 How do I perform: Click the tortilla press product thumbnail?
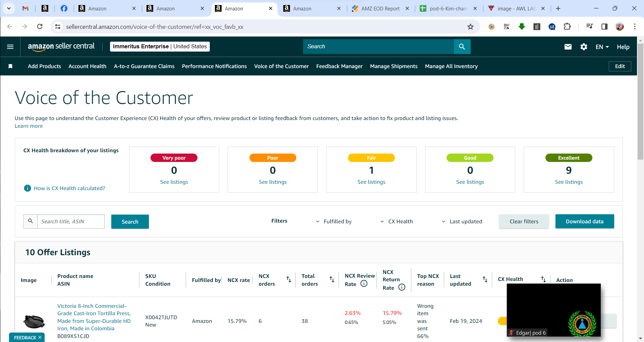point(34,321)
